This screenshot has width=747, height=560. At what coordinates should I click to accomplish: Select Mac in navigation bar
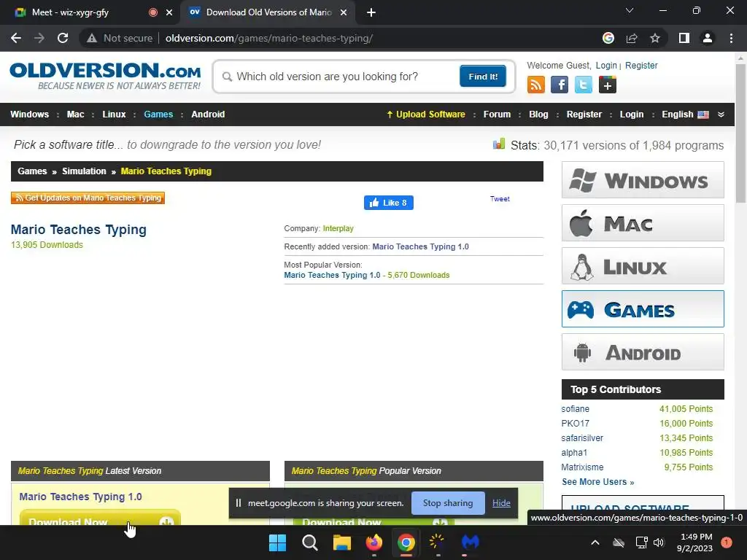pos(75,114)
